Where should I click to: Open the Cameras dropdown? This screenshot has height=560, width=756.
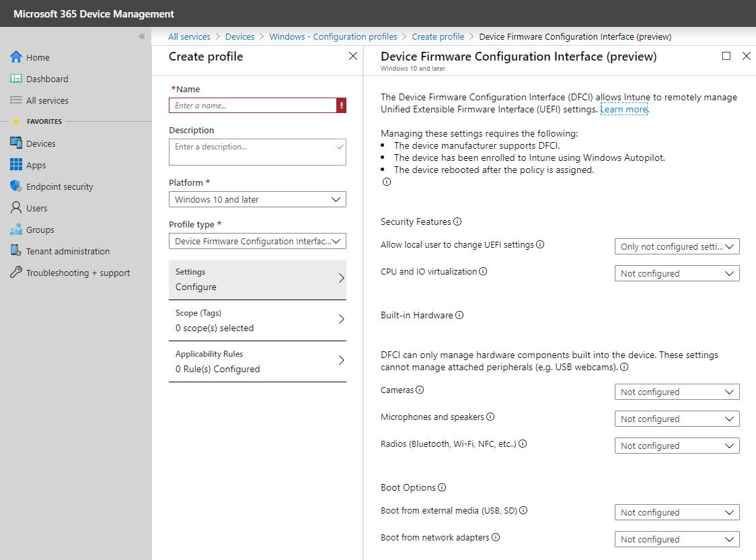tap(677, 392)
